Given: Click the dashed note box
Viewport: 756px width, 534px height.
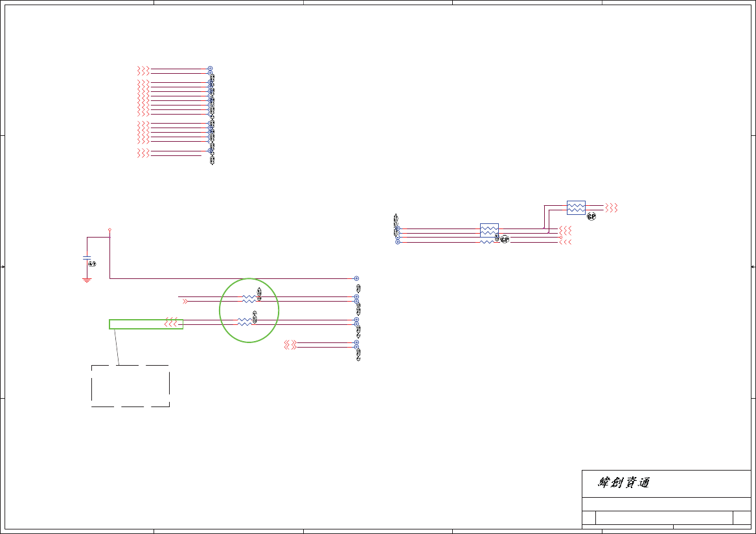Looking at the screenshot, I should point(131,386).
